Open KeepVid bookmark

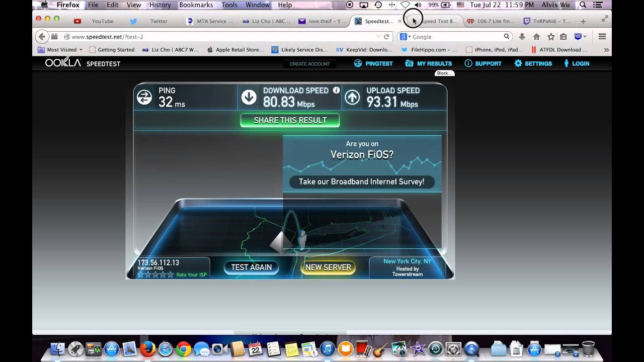point(364,50)
